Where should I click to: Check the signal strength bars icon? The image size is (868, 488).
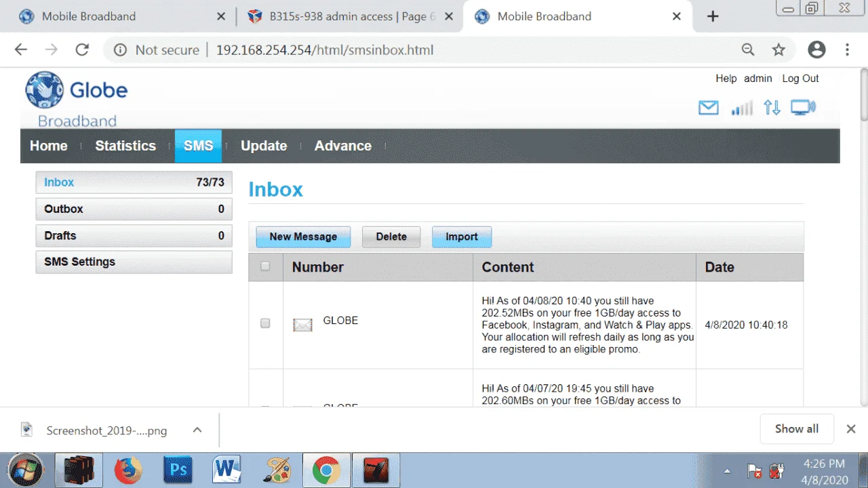742,108
